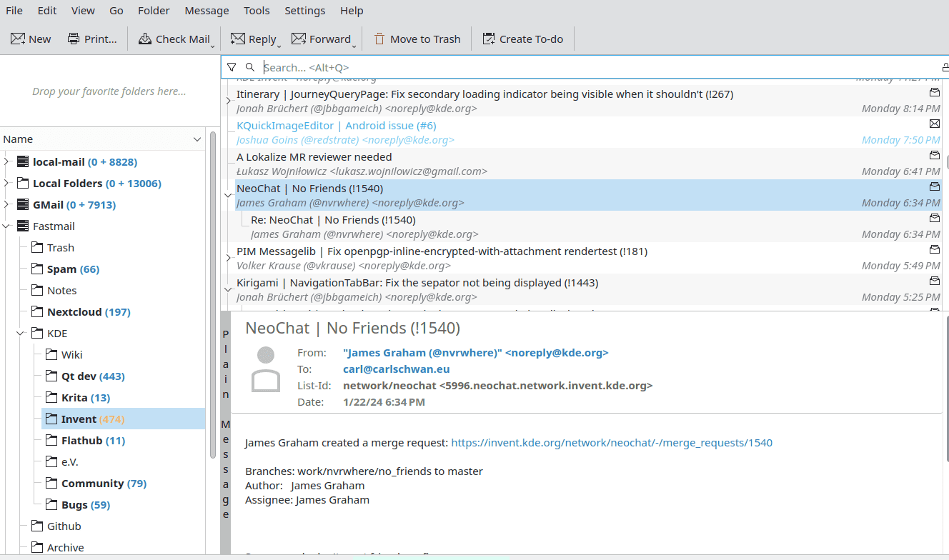Click the Wiki folder icon
Screen dimensions: 949x560
[x=51, y=354]
